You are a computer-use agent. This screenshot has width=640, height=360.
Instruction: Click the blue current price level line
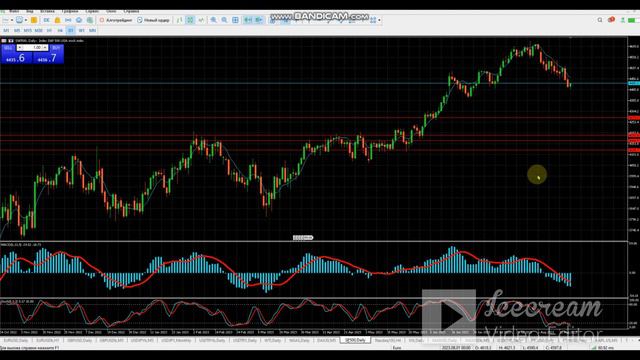pos(313,83)
